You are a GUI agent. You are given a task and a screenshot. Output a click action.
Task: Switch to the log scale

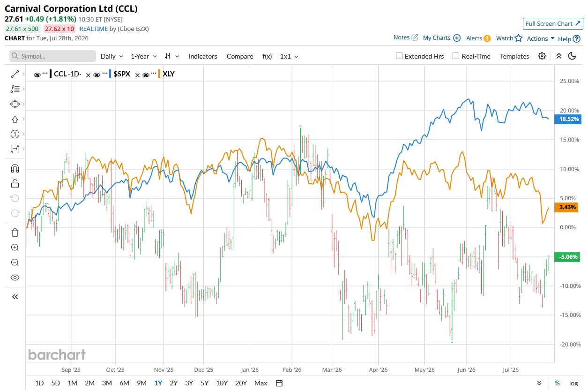tap(573, 383)
